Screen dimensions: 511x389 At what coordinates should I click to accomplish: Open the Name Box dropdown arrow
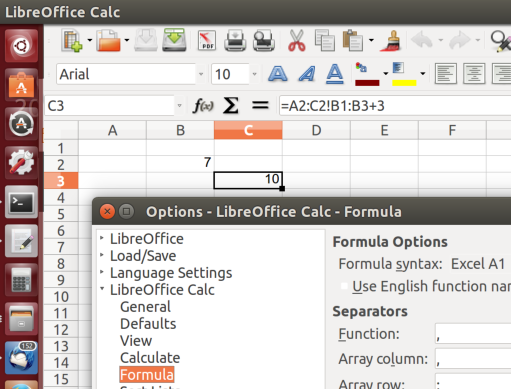click(179, 106)
